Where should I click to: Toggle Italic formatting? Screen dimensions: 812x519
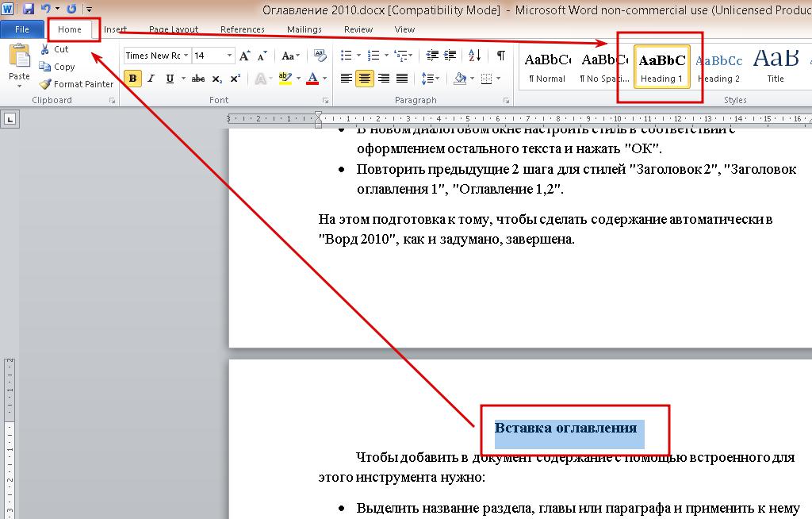tap(151, 79)
